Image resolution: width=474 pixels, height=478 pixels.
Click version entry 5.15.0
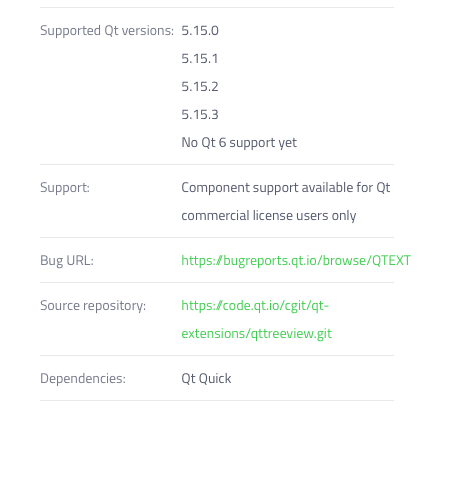pos(200,31)
